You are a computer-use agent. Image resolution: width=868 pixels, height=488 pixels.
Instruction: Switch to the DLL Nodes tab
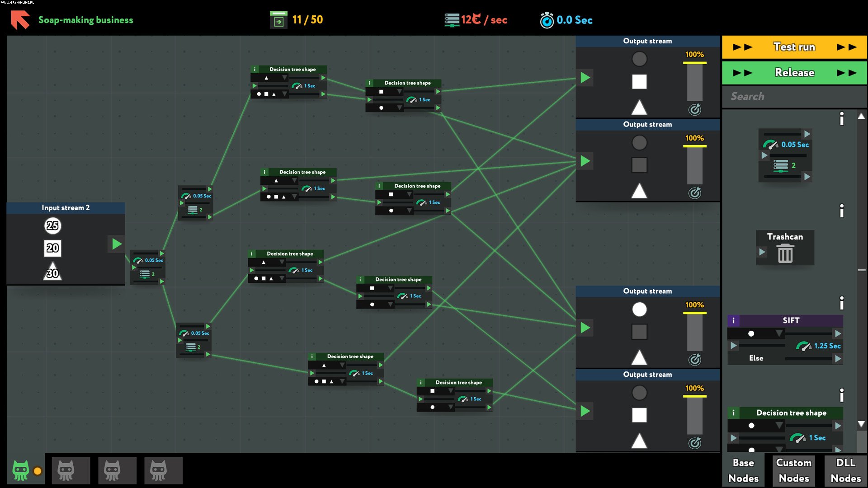845,470
